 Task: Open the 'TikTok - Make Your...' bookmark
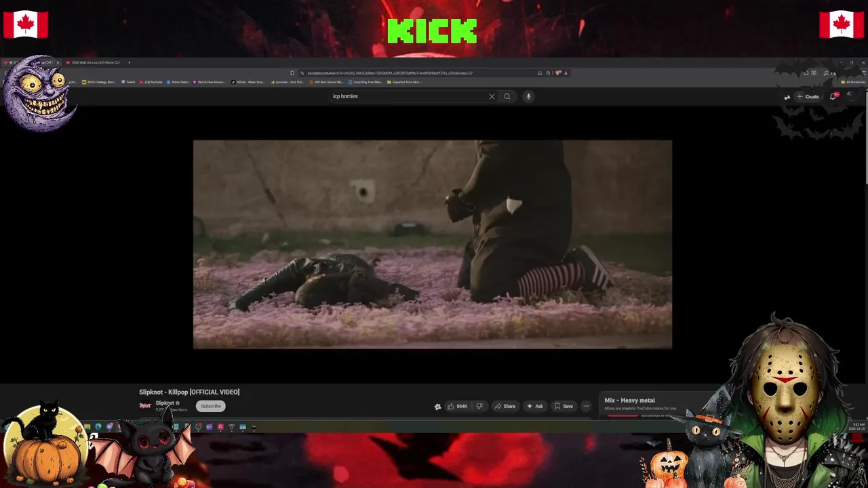(248, 82)
